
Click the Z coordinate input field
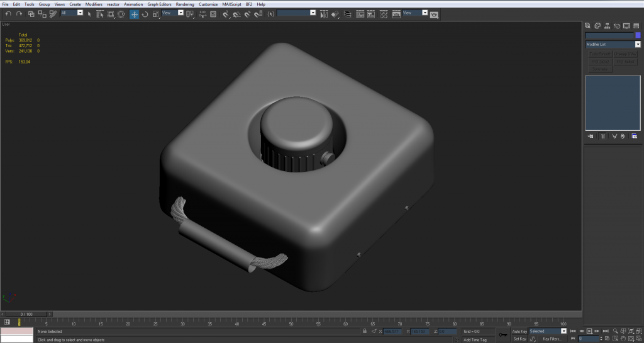pyautogui.click(x=447, y=331)
